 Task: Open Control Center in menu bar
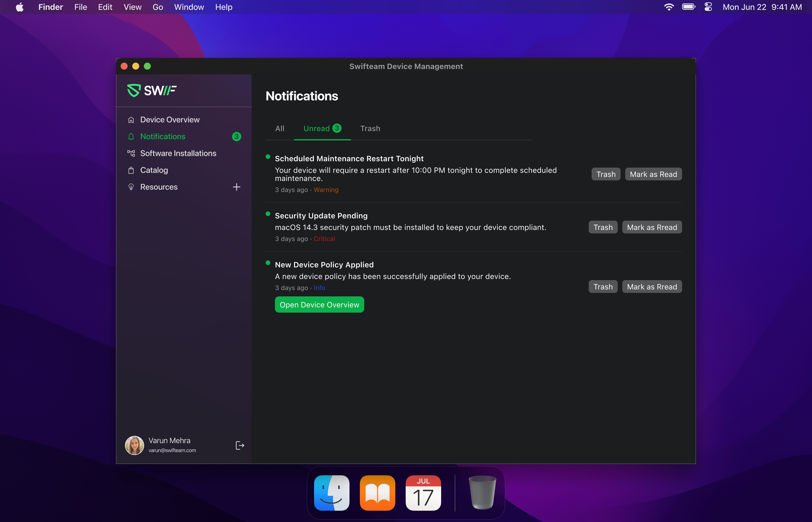708,7
